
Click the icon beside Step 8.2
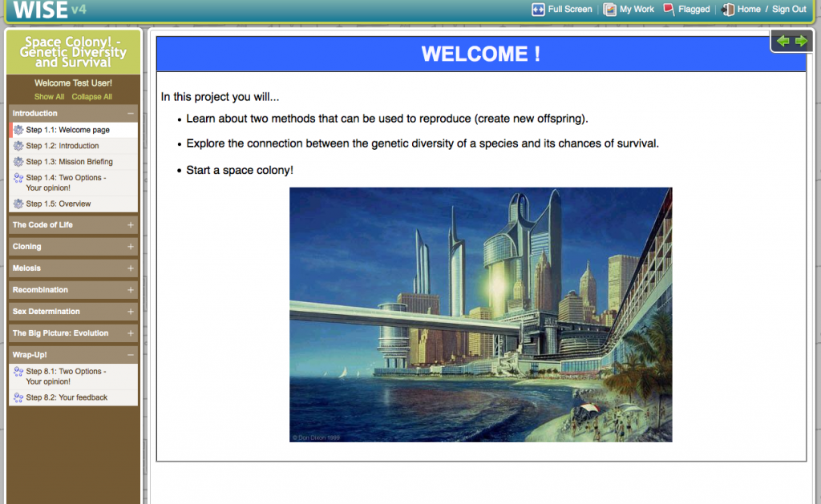click(18, 397)
